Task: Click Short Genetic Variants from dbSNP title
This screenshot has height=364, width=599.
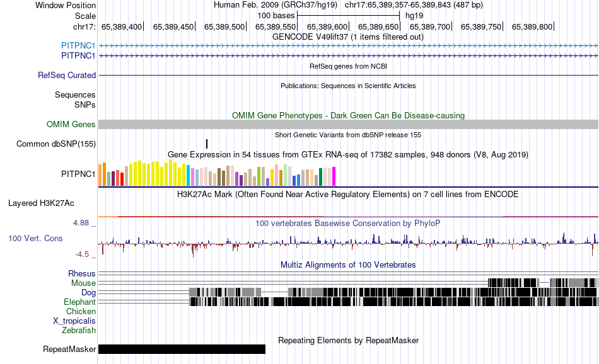Action: (348, 135)
